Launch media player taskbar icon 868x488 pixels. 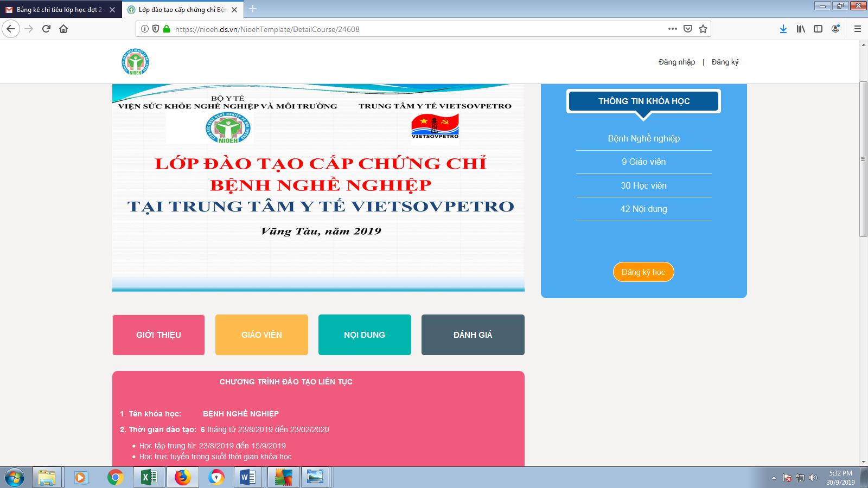pyautogui.click(x=81, y=478)
